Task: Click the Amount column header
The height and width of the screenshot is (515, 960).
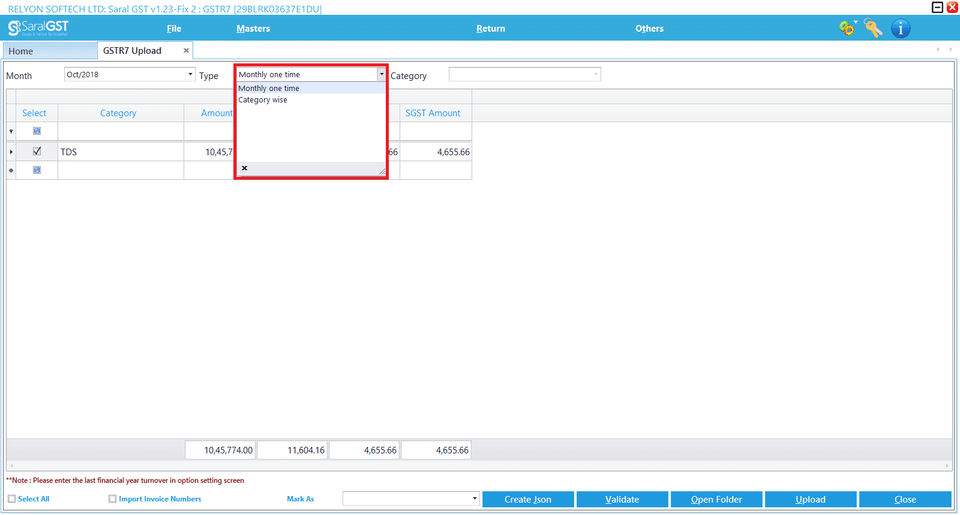Action: (x=210, y=113)
